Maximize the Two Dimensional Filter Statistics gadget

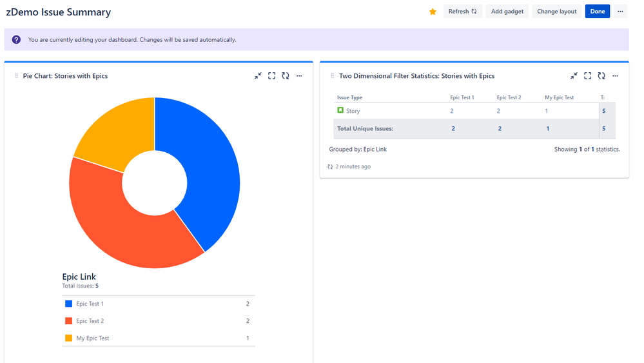(587, 76)
